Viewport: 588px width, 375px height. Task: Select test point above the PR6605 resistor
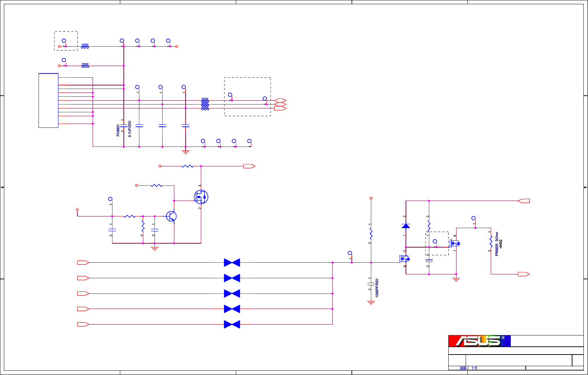(473, 218)
